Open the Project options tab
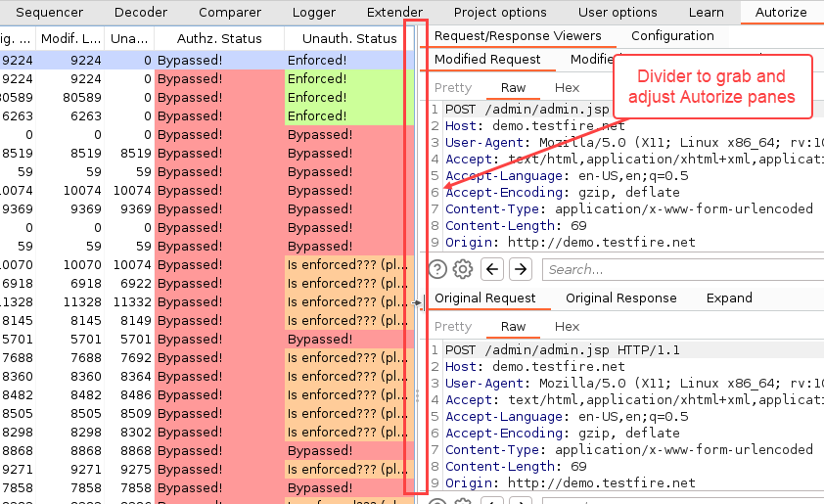The width and height of the screenshot is (824, 504). point(500,13)
